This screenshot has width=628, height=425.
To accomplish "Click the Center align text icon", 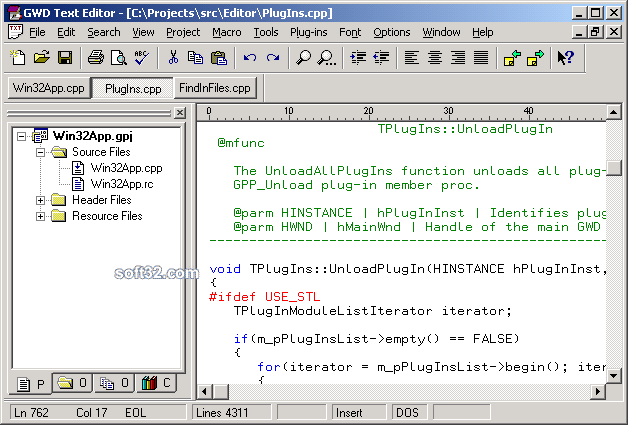I will (x=435, y=58).
